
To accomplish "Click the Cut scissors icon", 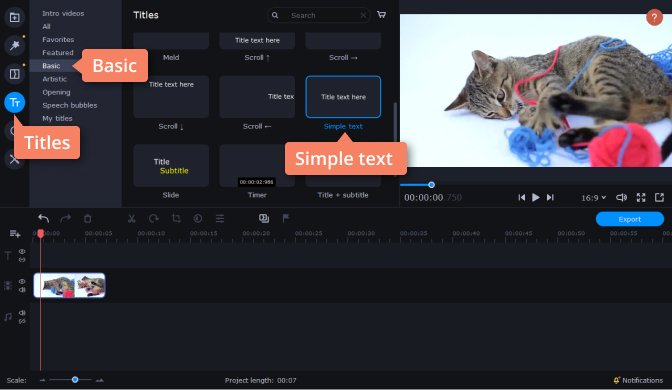I will pyautogui.click(x=132, y=219).
